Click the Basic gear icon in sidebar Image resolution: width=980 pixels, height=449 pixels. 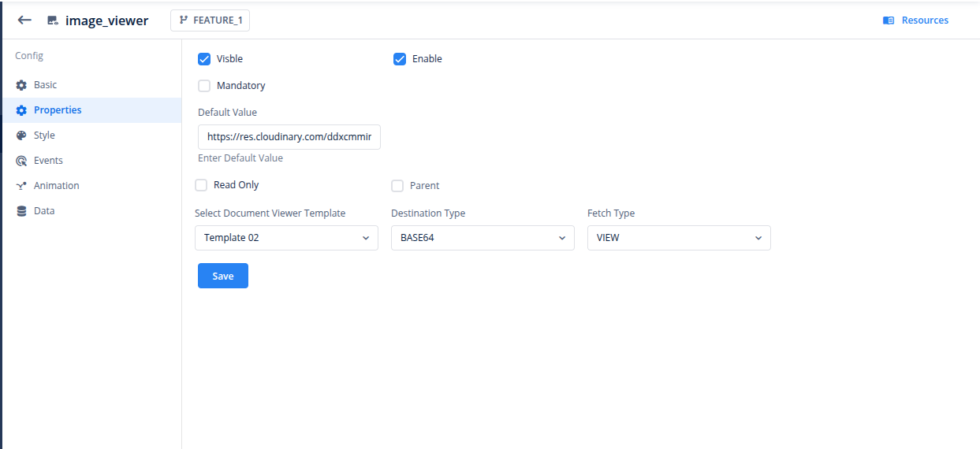point(22,85)
